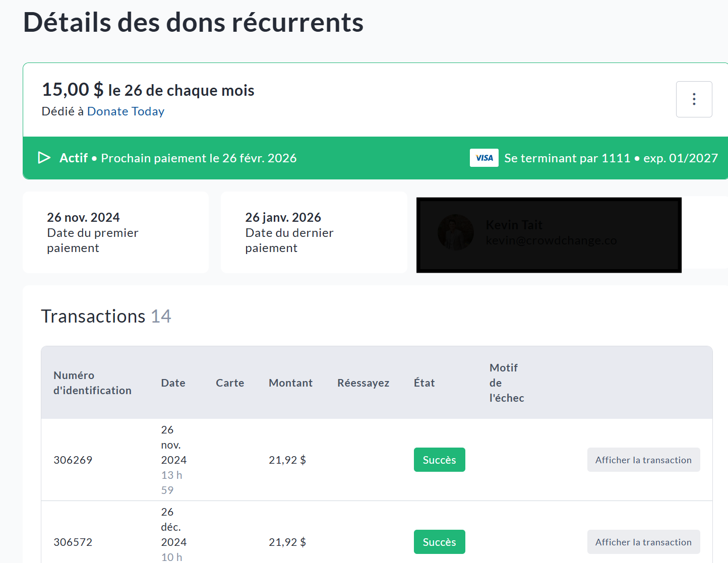The image size is (728, 563).
Task: Click the Succès badge for transaction 306572
Action: pos(439,542)
